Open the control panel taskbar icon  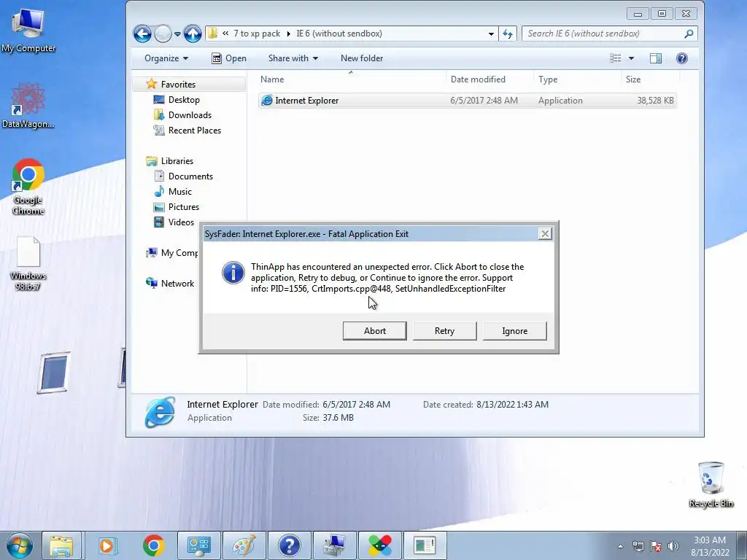pyautogui.click(x=198, y=545)
